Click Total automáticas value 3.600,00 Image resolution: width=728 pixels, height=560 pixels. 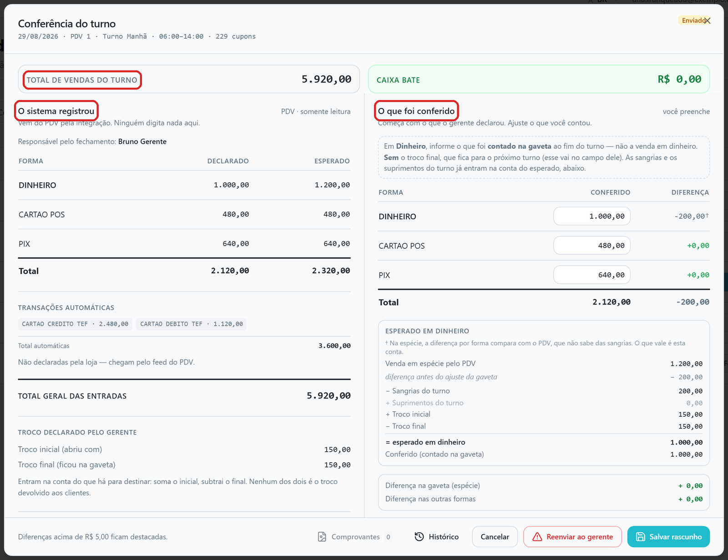334,346
